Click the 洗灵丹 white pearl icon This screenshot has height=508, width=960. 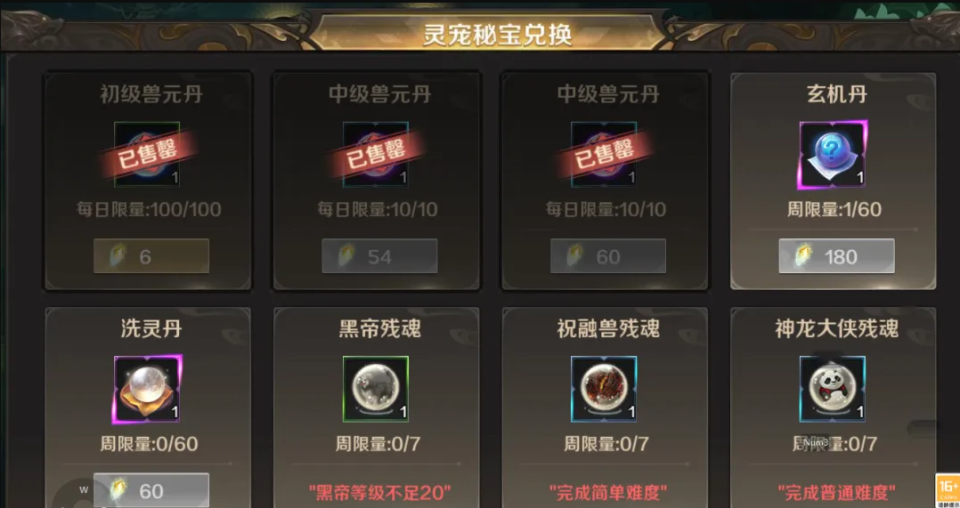tap(148, 389)
